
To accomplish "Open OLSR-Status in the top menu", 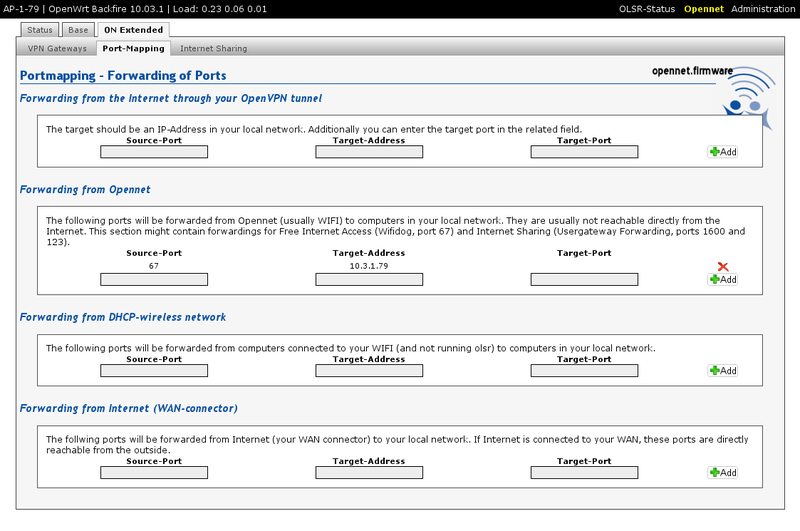I will coord(646,9).
